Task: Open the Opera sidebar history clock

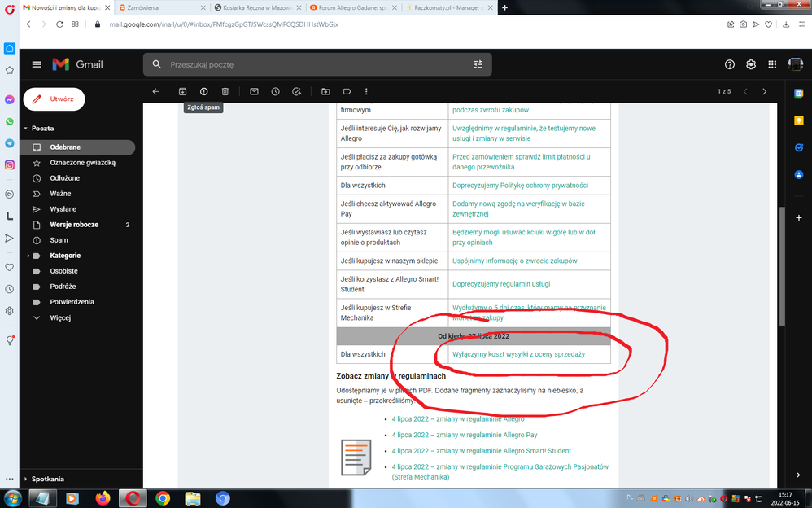Action: coord(9,289)
